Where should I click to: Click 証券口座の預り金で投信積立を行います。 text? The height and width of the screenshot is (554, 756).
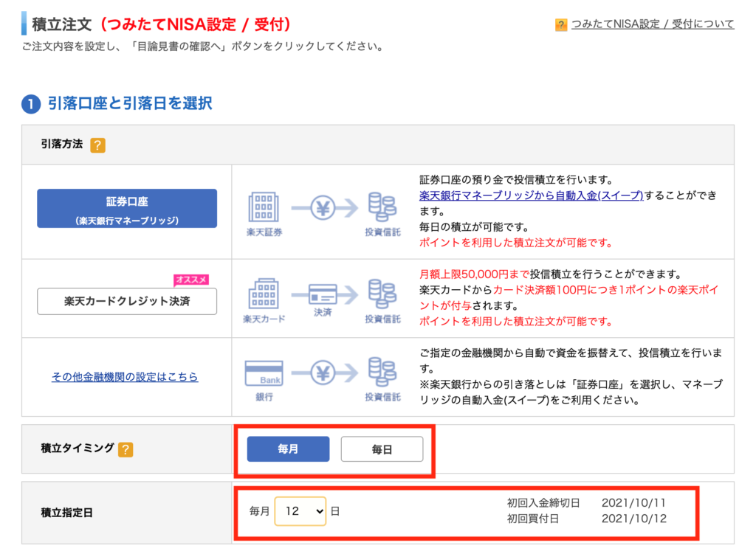click(516, 180)
